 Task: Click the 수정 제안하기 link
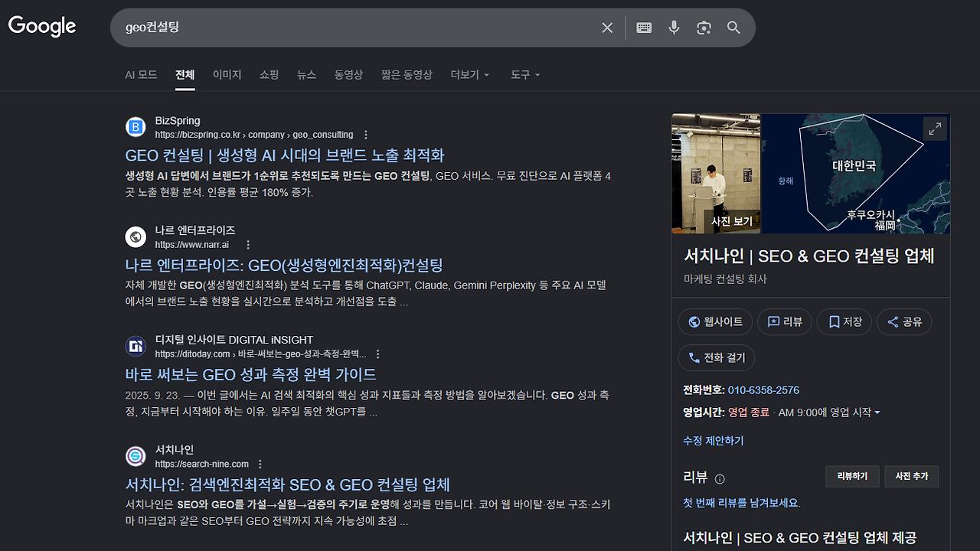[713, 440]
